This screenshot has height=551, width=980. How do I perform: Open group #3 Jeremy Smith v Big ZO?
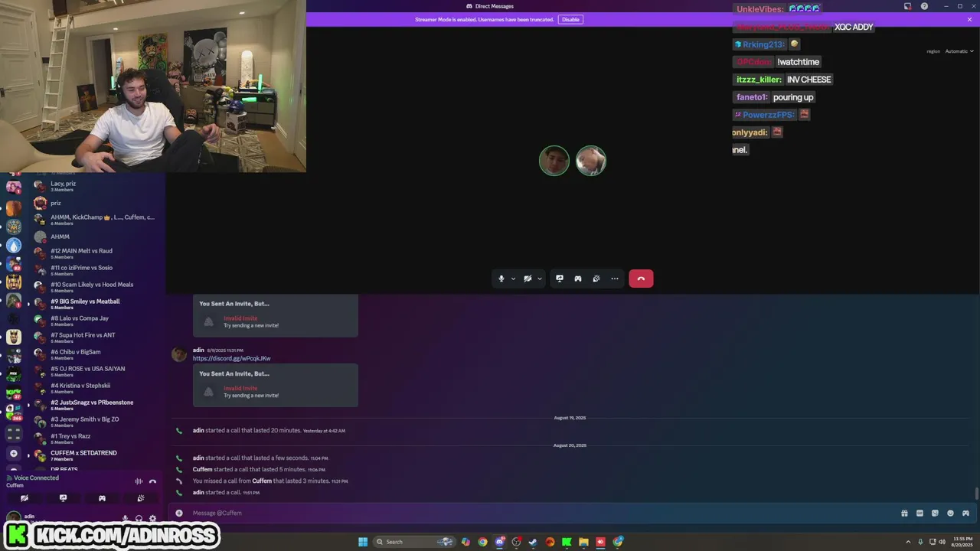[x=96, y=422]
